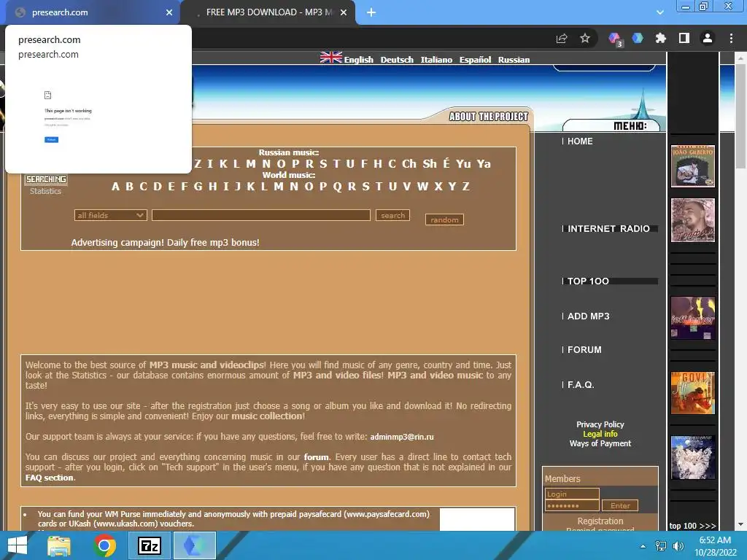This screenshot has height=560, width=747.
Task: Close the FREE MP3 DOWNLOAD tab
Action: [344, 12]
